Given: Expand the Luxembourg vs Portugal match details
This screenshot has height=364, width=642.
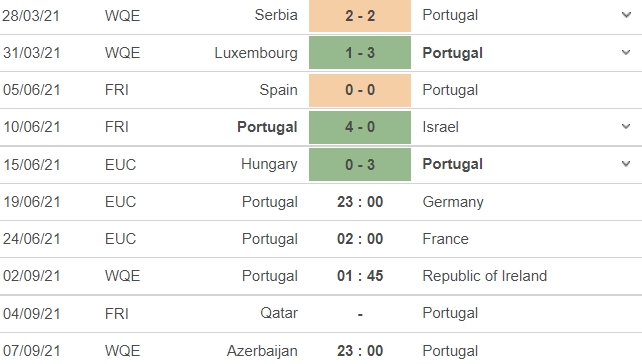Looking at the screenshot, I should (x=626, y=52).
